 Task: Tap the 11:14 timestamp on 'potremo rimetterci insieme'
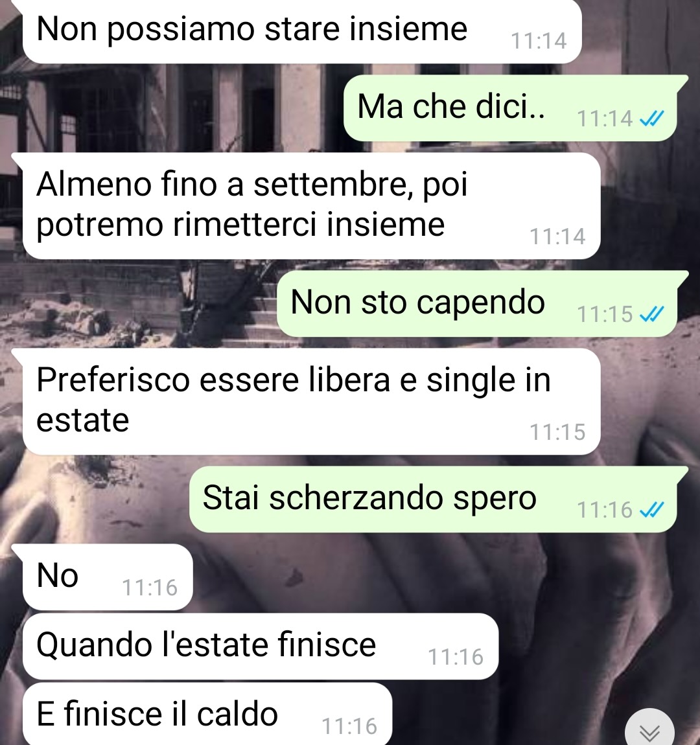point(557,236)
